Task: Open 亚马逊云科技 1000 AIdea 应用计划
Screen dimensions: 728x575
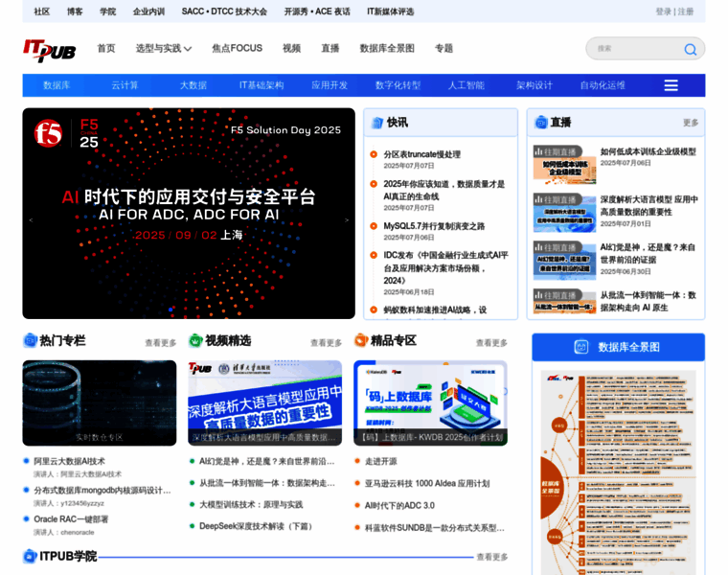Action: click(x=427, y=484)
